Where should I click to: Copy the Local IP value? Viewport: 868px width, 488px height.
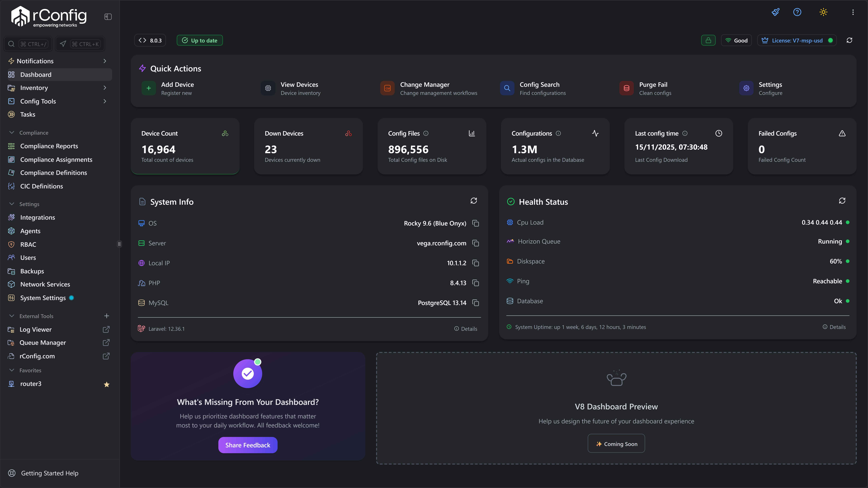pos(475,263)
